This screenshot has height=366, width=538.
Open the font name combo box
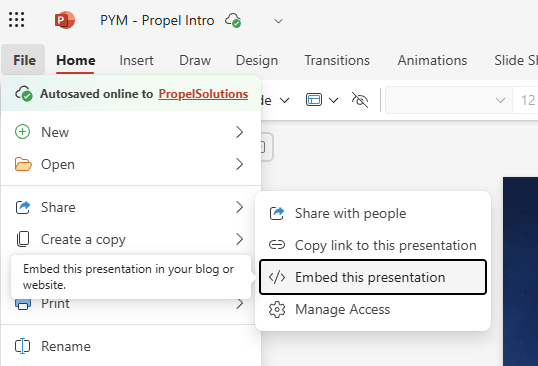pos(448,100)
